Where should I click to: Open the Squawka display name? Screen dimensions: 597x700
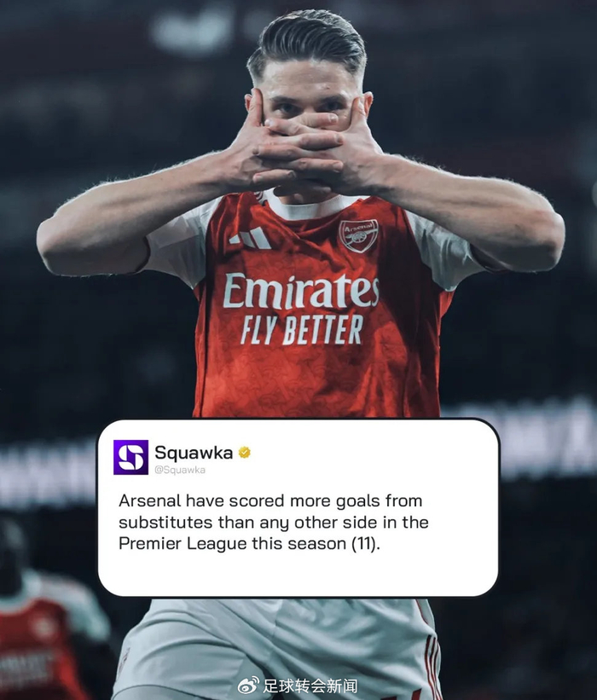point(194,453)
